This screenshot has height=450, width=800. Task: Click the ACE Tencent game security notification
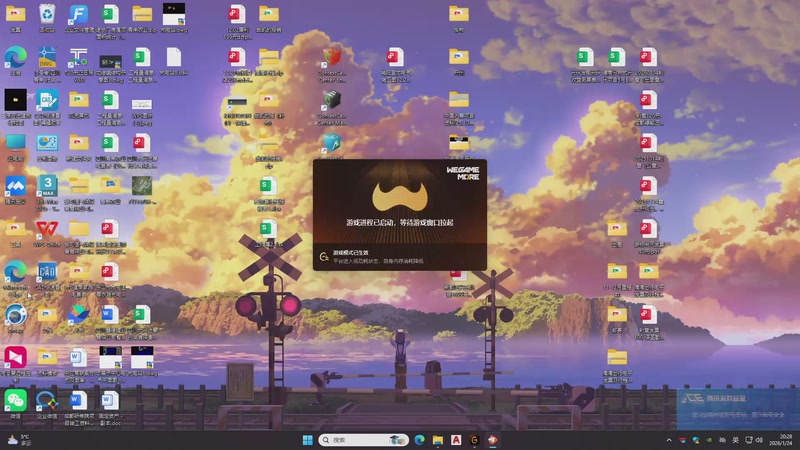[736, 407]
